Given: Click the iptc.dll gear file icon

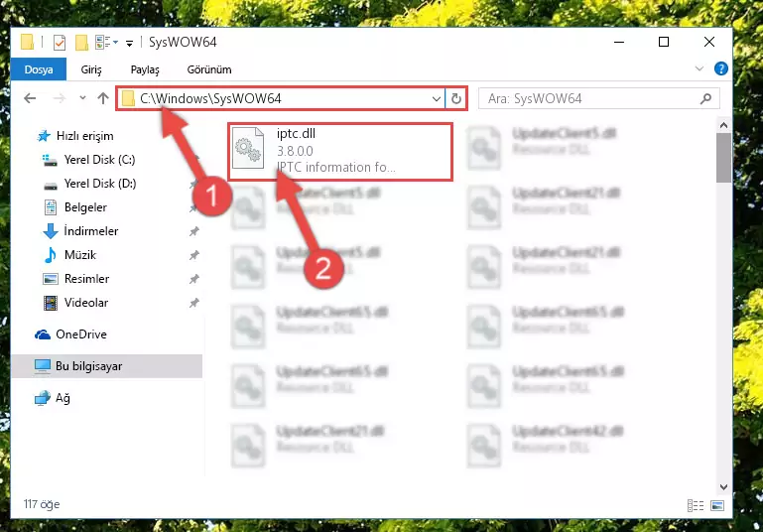Looking at the screenshot, I should pyautogui.click(x=248, y=149).
